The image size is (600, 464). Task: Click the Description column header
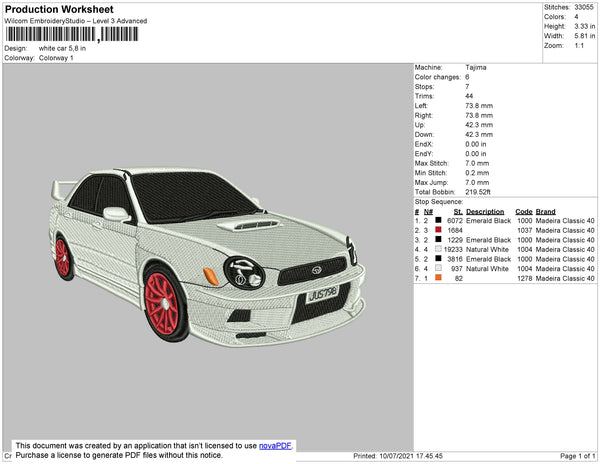[x=485, y=212]
